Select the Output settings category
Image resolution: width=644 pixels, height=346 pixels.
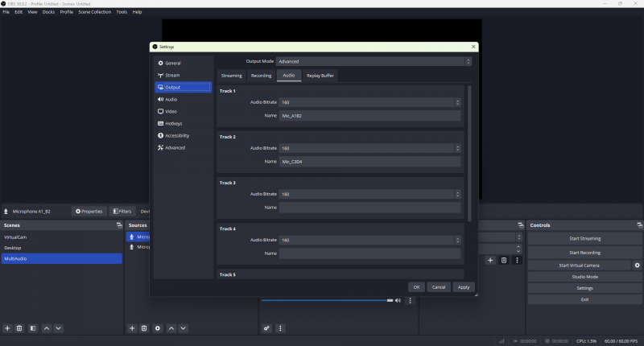click(x=184, y=87)
